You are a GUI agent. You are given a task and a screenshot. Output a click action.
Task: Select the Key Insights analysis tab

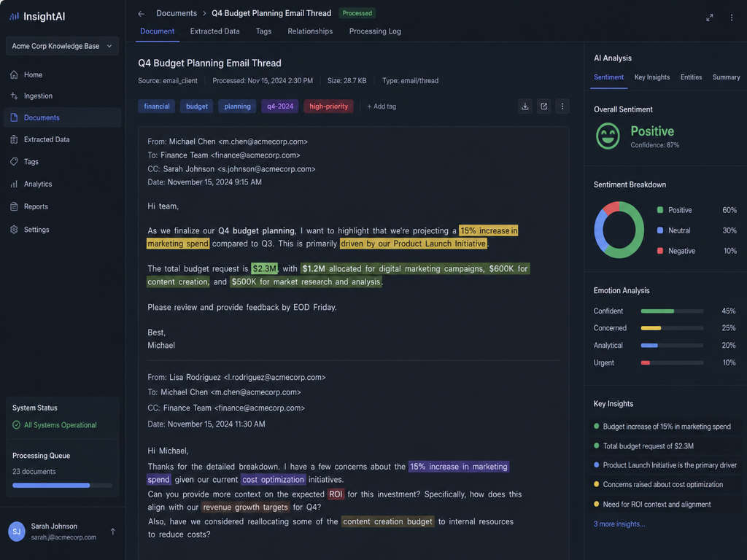coord(651,77)
